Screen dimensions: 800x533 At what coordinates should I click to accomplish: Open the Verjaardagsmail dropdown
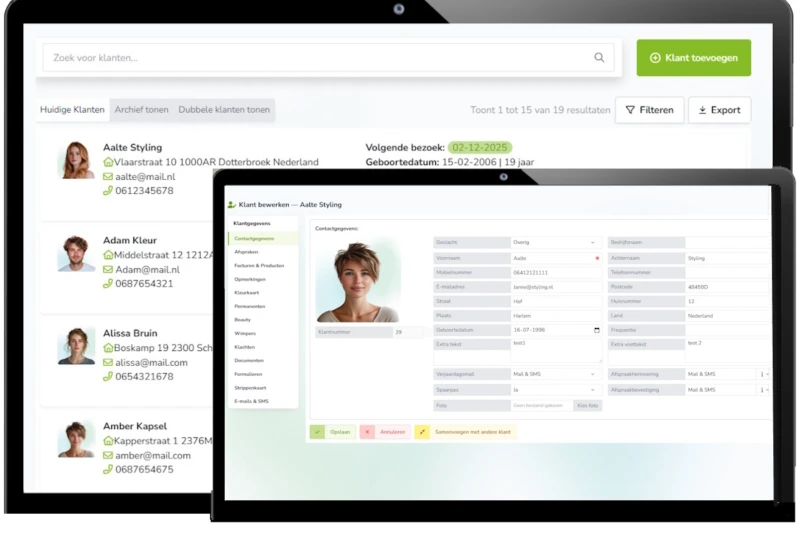pos(556,374)
